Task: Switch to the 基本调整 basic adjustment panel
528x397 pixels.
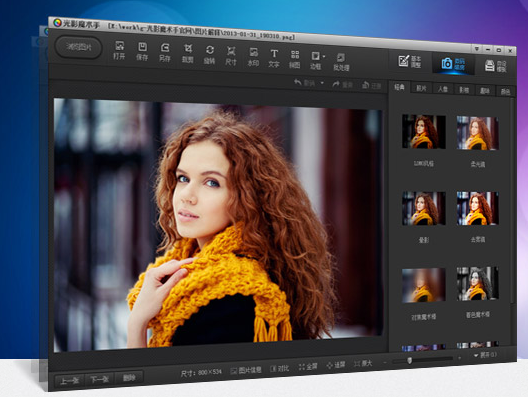Action: coord(410,61)
